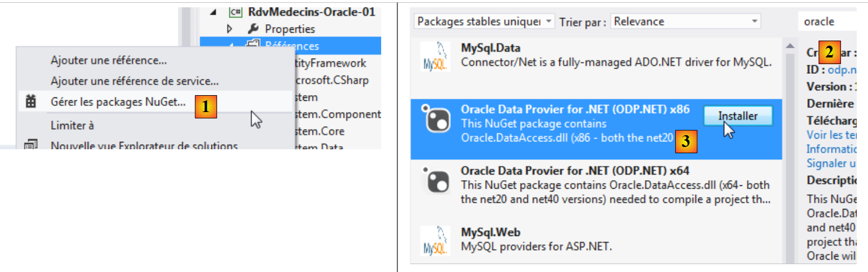Click the ODP.NET x64 package icon
The image size is (868, 272).
[x=436, y=180]
